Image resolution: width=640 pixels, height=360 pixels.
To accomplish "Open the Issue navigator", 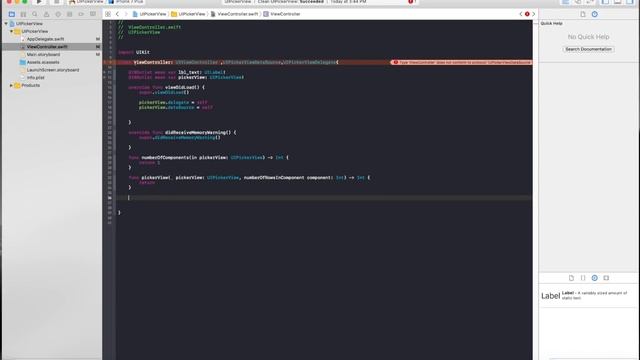I will tap(47, 14).
